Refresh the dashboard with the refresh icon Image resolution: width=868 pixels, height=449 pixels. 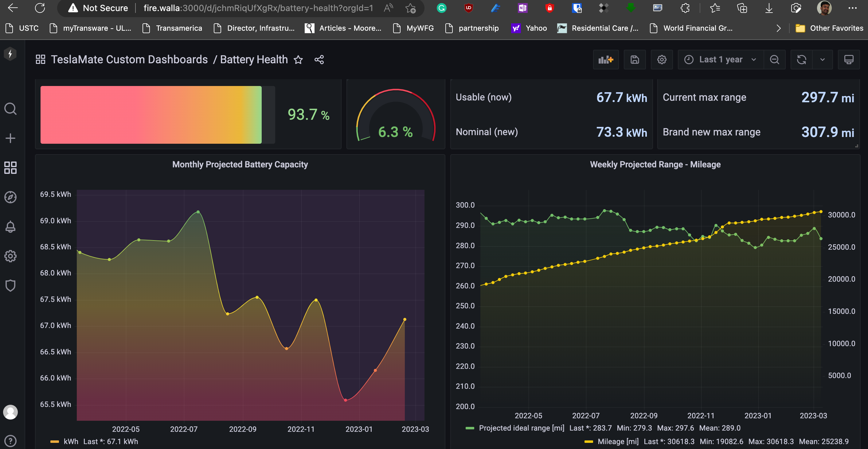click(x=801, y=60)
